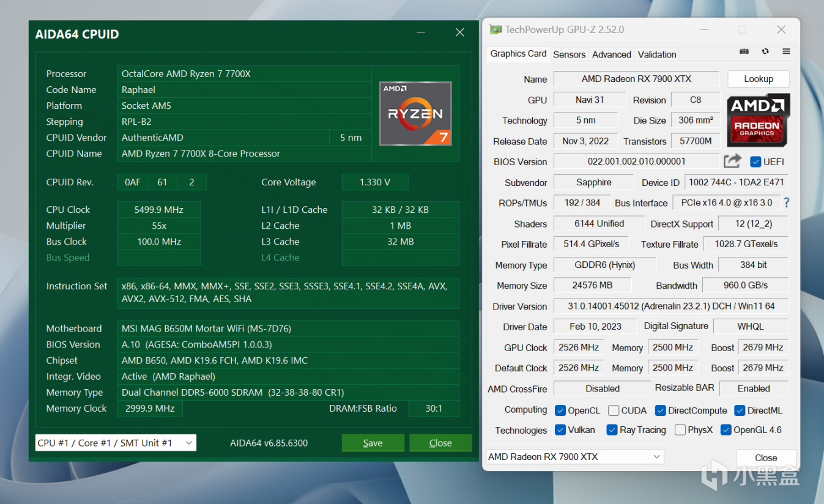Toggle the Ray Tracing checkbox

point(612,430)
